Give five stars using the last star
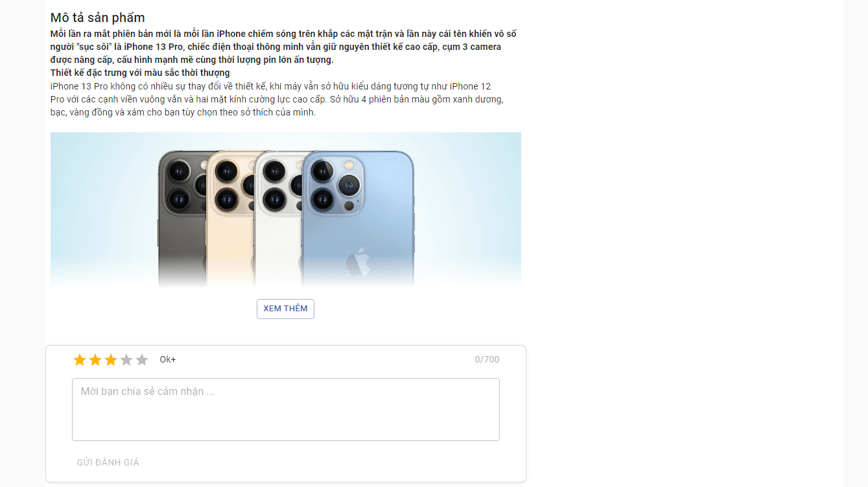 pos(142,360)
